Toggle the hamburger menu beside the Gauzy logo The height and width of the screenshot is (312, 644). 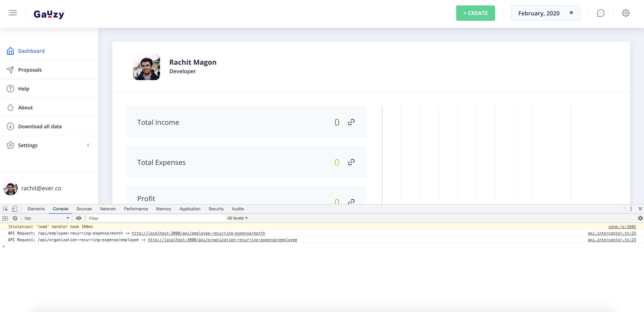(12, 13)
